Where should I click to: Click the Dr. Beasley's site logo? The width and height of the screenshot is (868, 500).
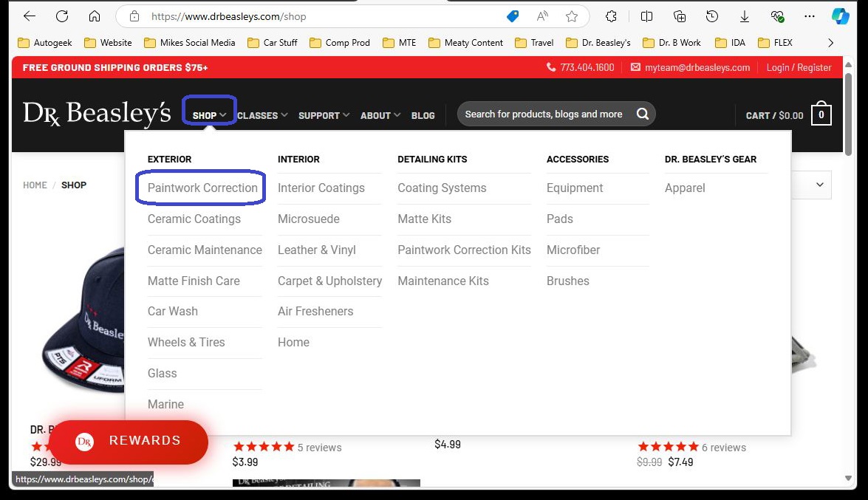(97, 113)
